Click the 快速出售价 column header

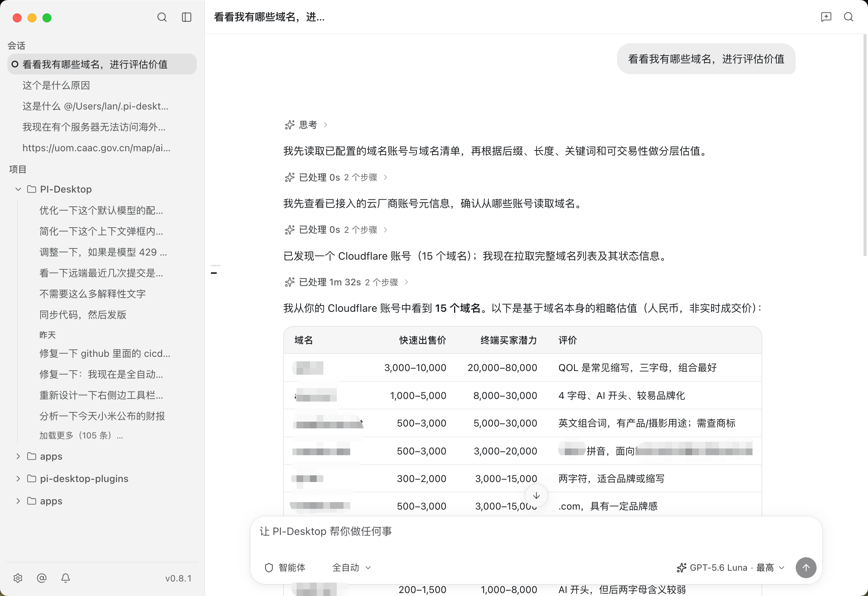(422, 340)
